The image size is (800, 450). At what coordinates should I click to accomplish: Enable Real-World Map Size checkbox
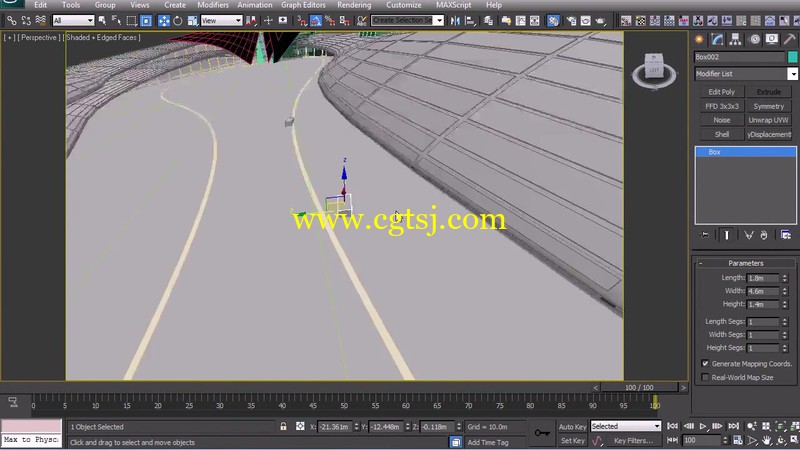pyautogui.click(x=705, y=378)
